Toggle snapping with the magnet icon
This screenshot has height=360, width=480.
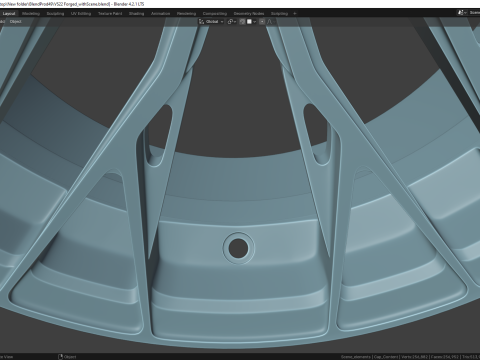(242, 22)
